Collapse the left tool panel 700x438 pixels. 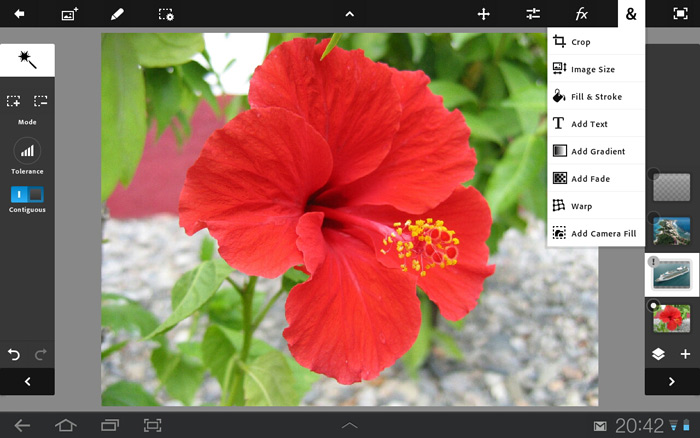27,381
